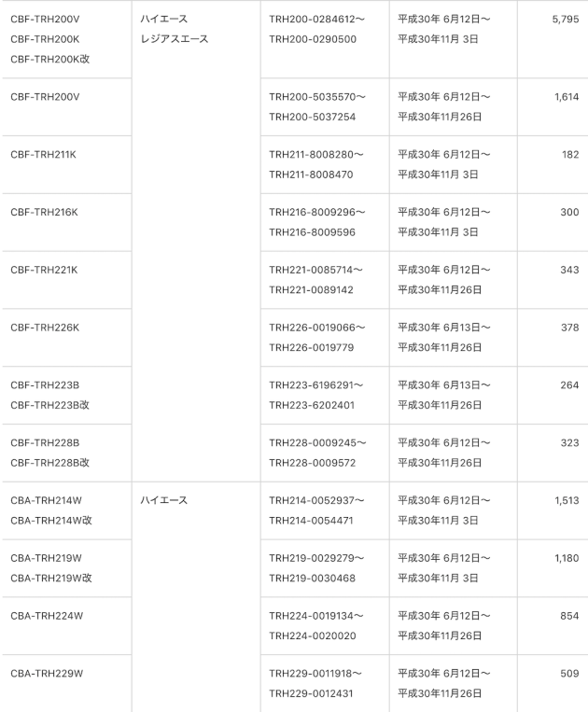Select the unit count 1,180

(567, 558)
